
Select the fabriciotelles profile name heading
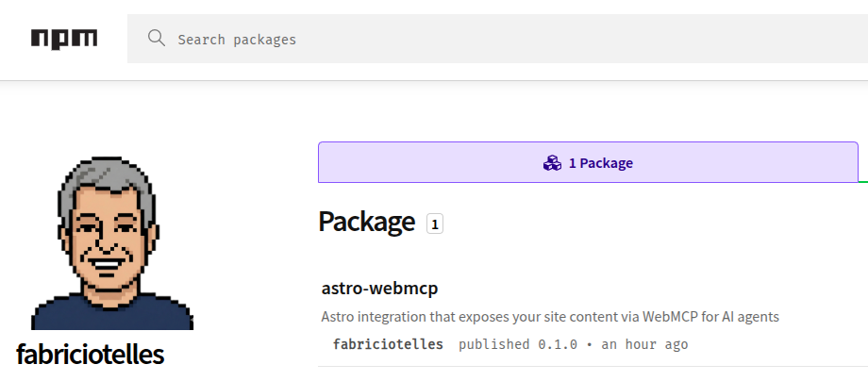[x=91, y=355]
